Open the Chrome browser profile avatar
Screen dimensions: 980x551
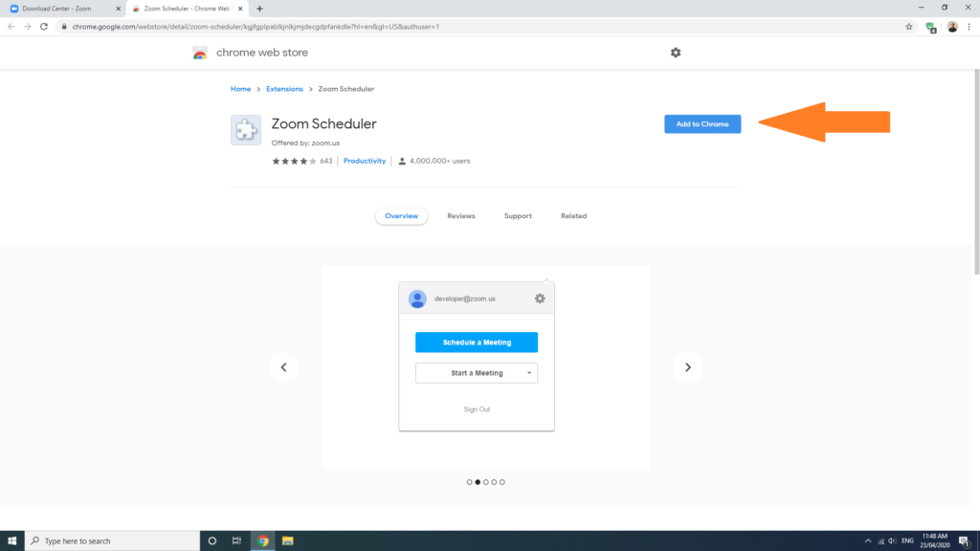951,28
